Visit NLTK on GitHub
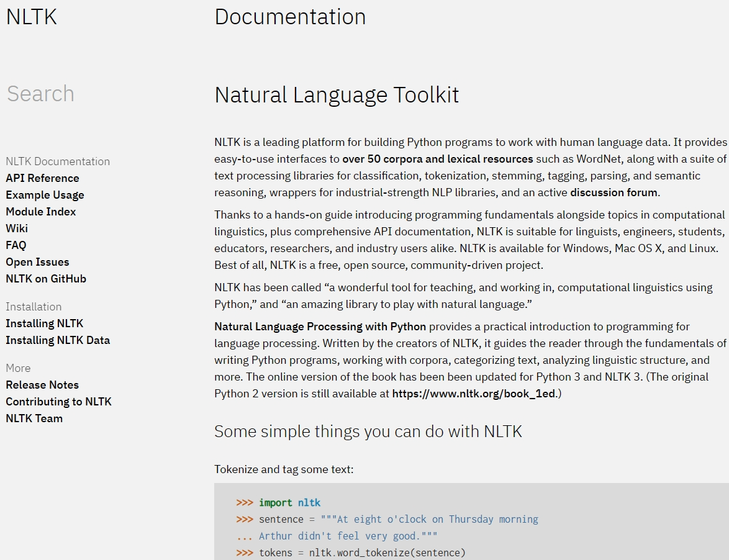Screen dimensions: 729x560 point(46,279)
